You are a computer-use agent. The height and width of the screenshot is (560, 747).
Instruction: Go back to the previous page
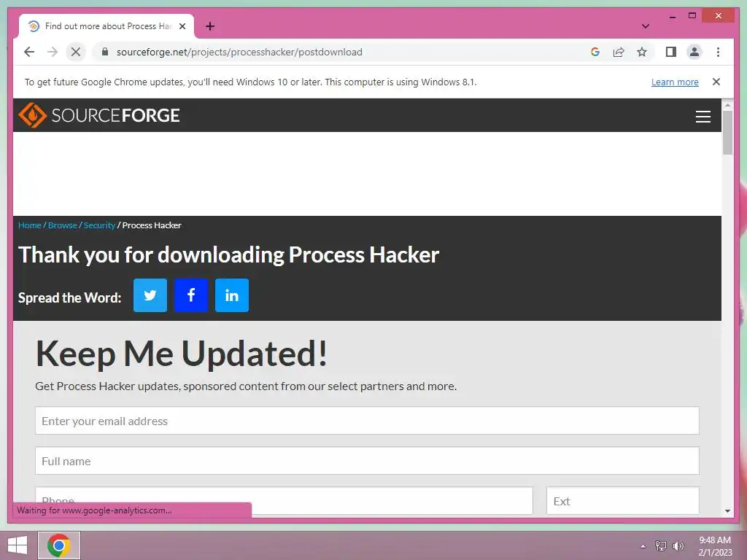[x=29, y=52]
